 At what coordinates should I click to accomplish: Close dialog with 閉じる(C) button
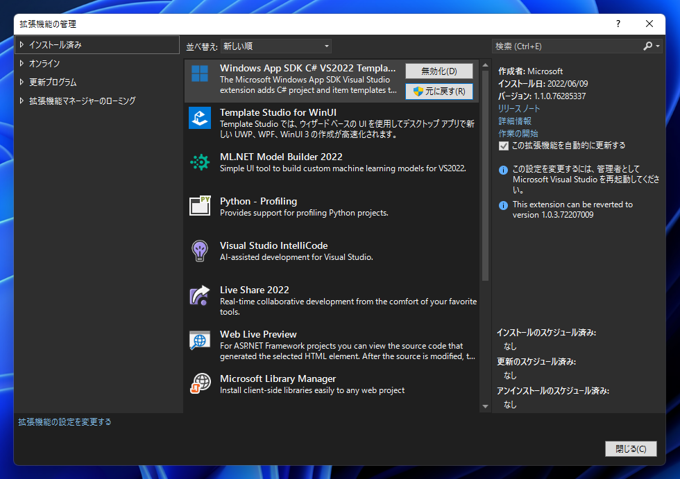point(631,449)
